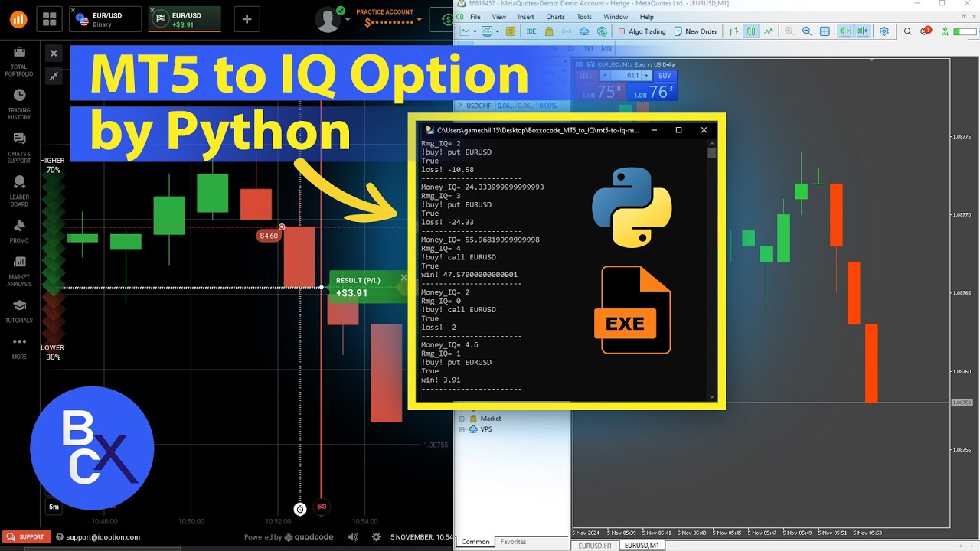Open the MT5 Charts menu

pyautogui.click(x=555, y=17)
